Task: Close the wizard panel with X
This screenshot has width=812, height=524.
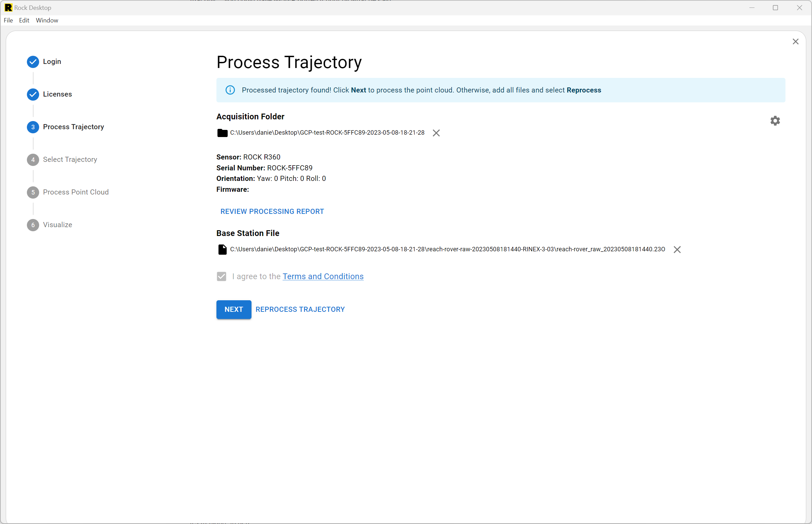Action: pyautogui.click(x=795, y=41)
